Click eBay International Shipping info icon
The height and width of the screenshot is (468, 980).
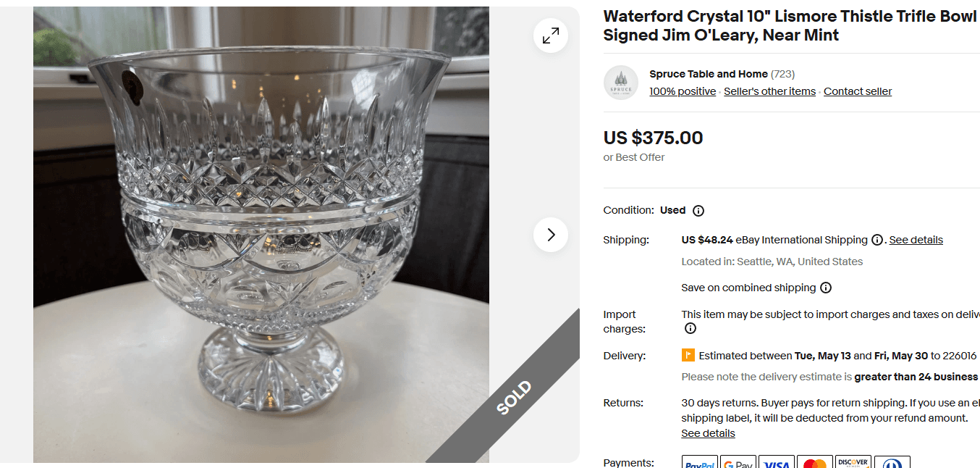click(877, 239)
